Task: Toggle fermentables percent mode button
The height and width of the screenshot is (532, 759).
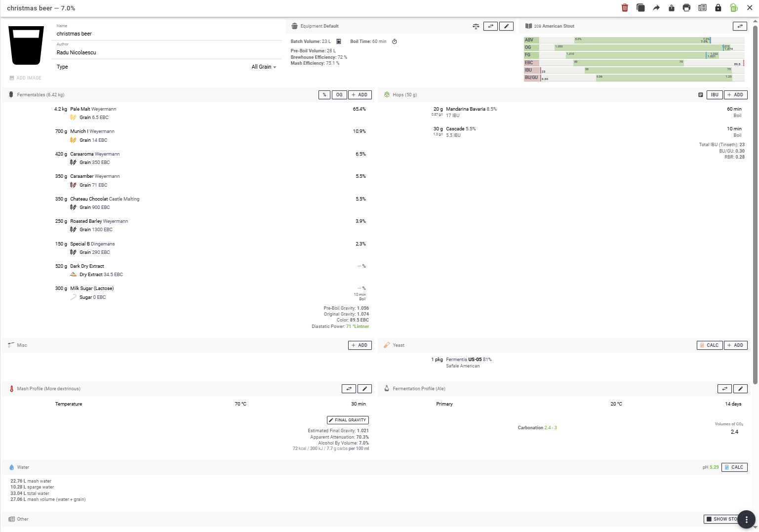Action: pyautogui.click(x=324, y=95)
